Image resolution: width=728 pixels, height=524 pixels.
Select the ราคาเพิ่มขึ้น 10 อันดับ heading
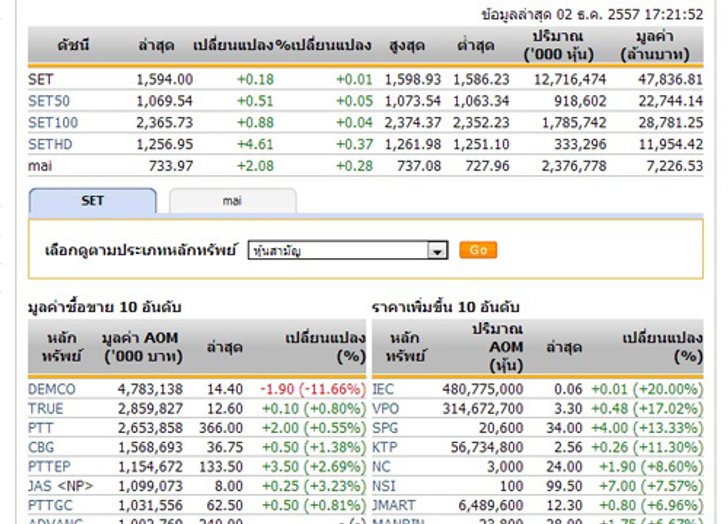tap(445, 307)
